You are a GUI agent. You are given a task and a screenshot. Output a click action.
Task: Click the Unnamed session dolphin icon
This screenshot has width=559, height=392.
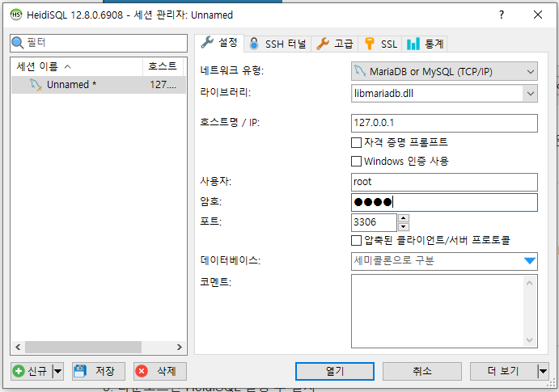[36, 85]
